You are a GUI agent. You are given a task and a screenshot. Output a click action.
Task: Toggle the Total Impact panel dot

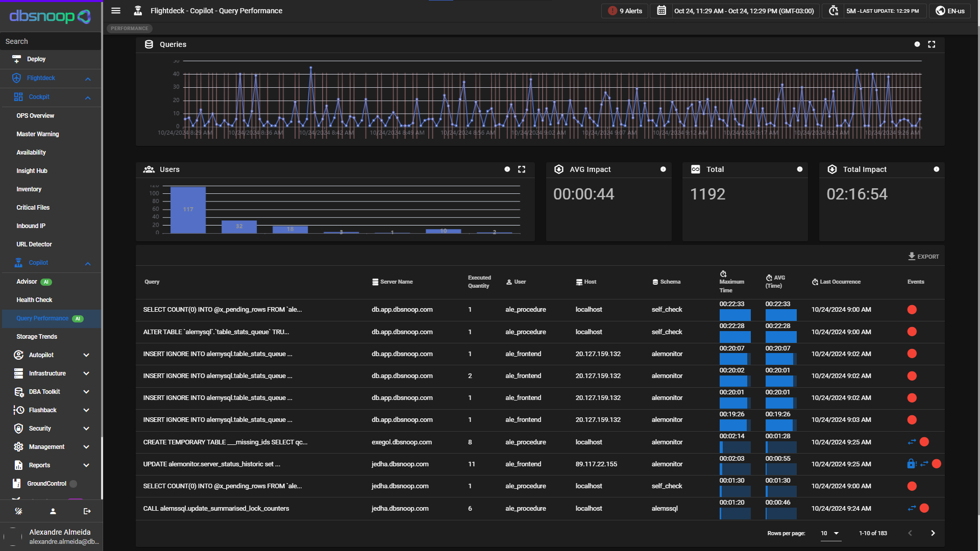point(937,169)
